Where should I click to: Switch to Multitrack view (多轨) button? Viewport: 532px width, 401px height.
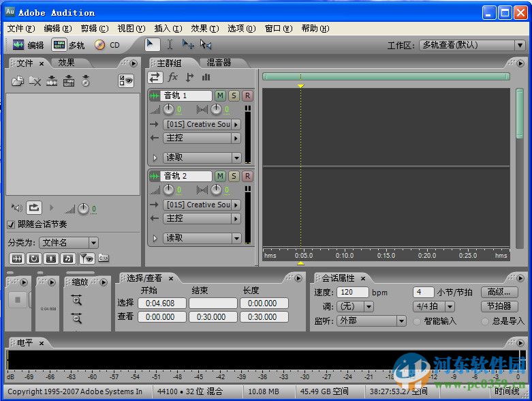pyautogui.click(x=68, y=45)
